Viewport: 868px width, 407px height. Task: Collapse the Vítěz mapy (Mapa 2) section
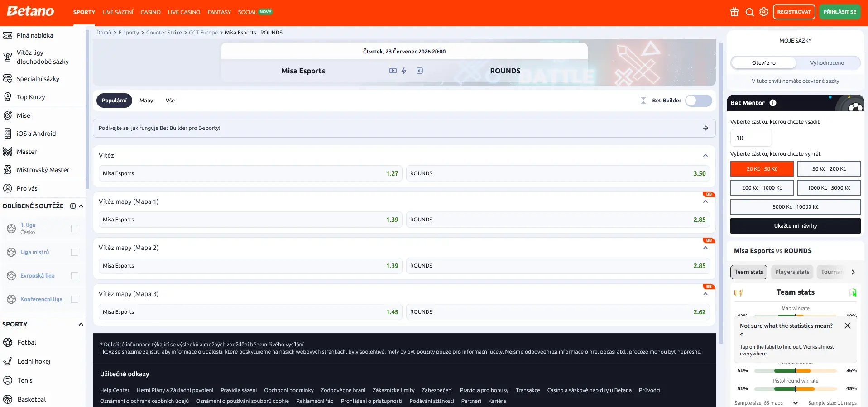coord(705,248)
